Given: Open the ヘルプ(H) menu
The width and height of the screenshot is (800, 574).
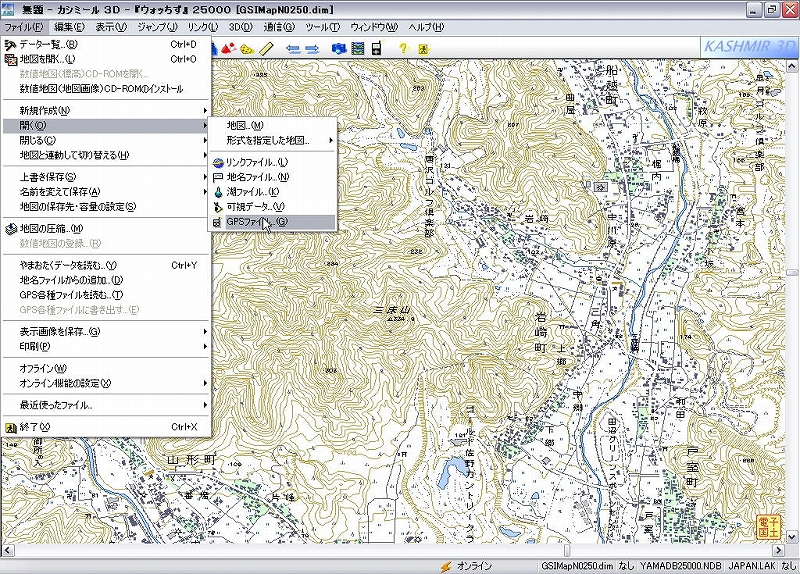Looking at the screenshot, I should click(x=426, y=27).
